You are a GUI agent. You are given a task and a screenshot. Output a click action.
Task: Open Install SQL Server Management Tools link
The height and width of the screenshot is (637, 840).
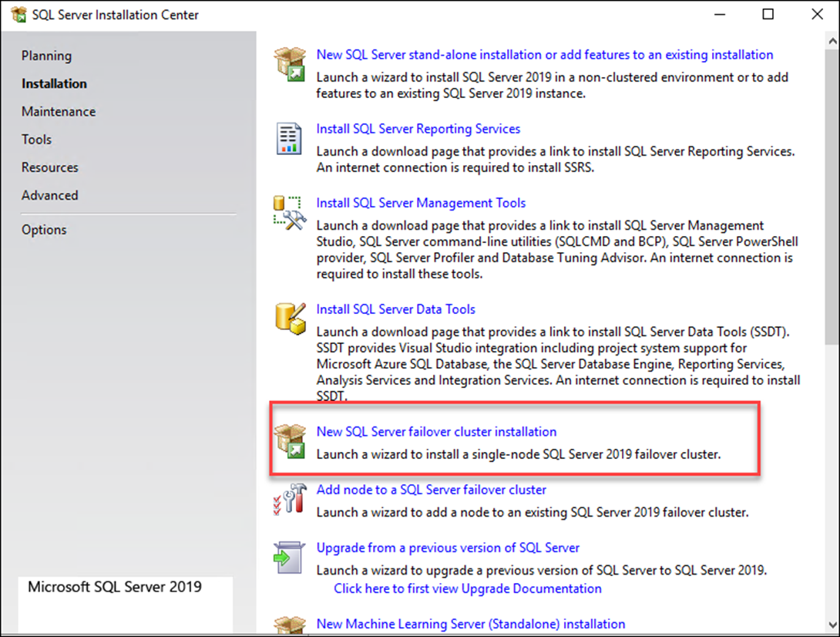pos(421,203)
